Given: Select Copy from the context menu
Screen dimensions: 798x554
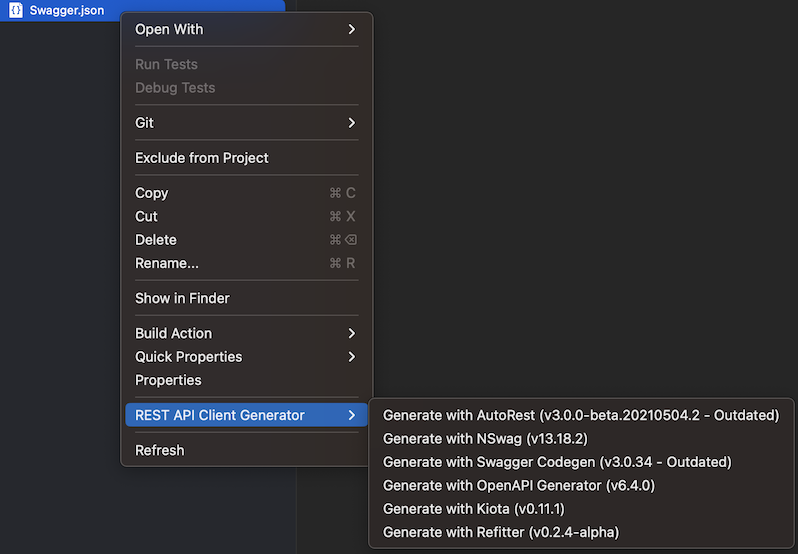Looking at the screenshot, I should [246, 193].
